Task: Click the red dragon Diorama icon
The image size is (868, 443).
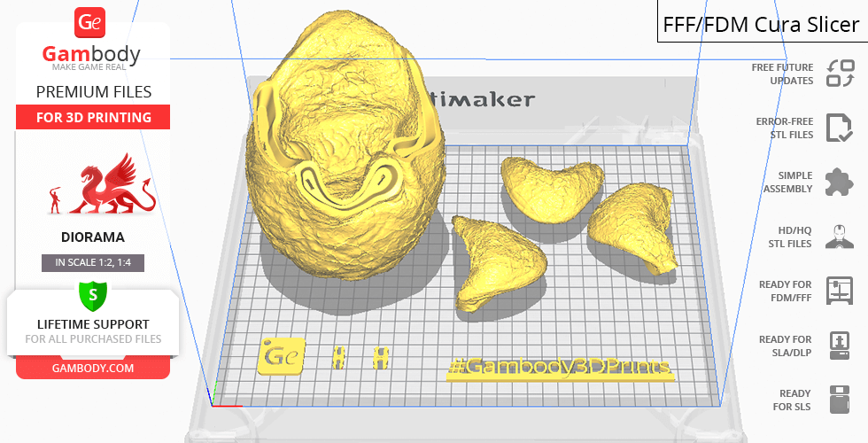Action: point(104,186)
